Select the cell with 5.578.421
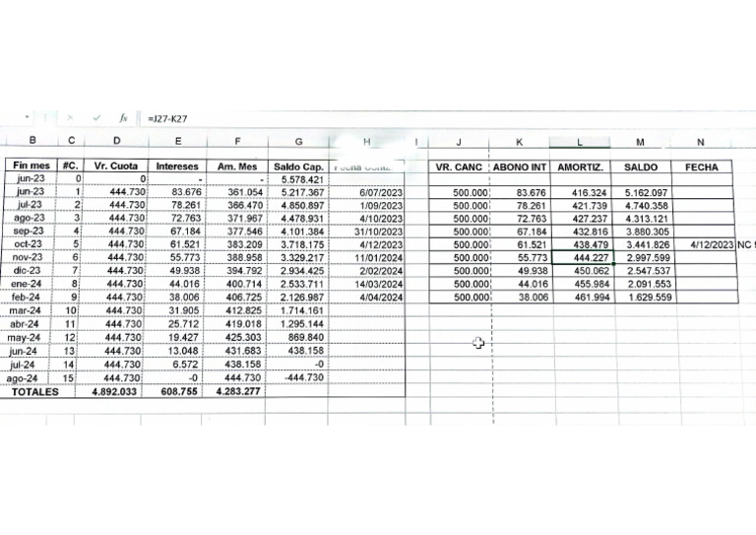The image size is (756, 535). pyautogui.click(x=298, y=179)
